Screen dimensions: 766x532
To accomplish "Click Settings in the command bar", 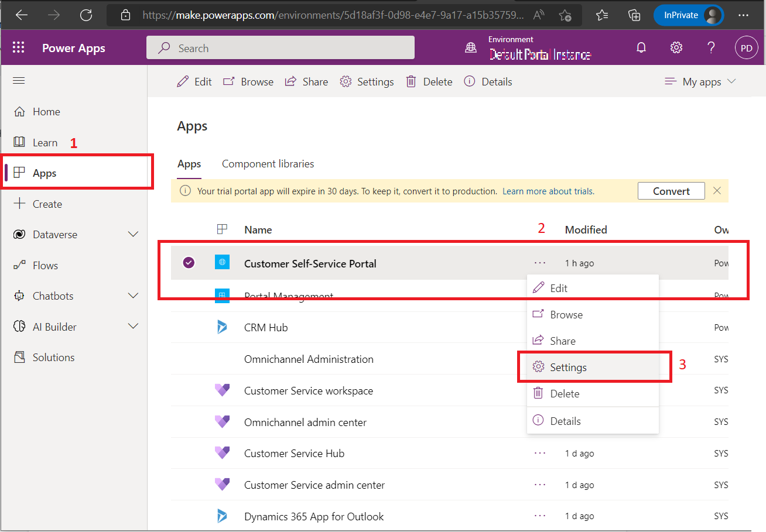I will point(367,82).
